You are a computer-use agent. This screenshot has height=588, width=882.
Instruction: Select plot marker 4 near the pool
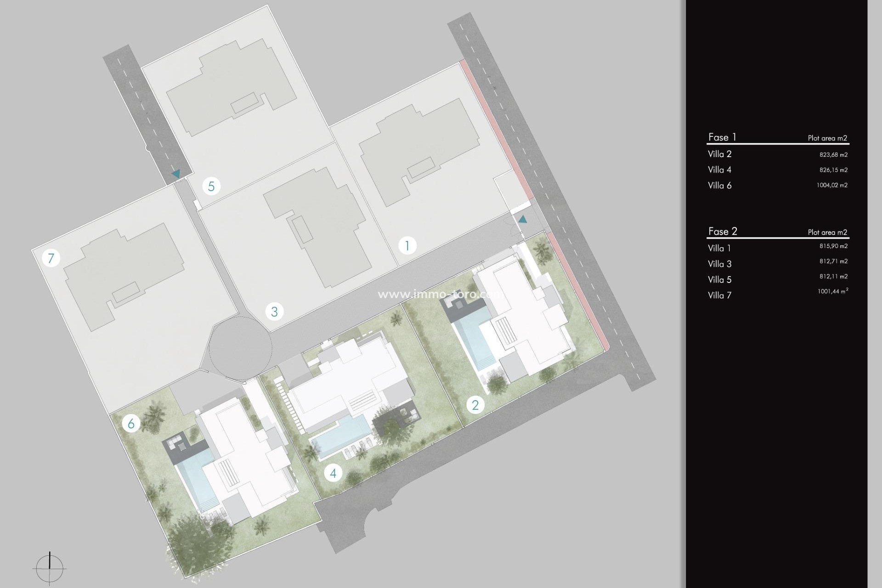(334, 472)
